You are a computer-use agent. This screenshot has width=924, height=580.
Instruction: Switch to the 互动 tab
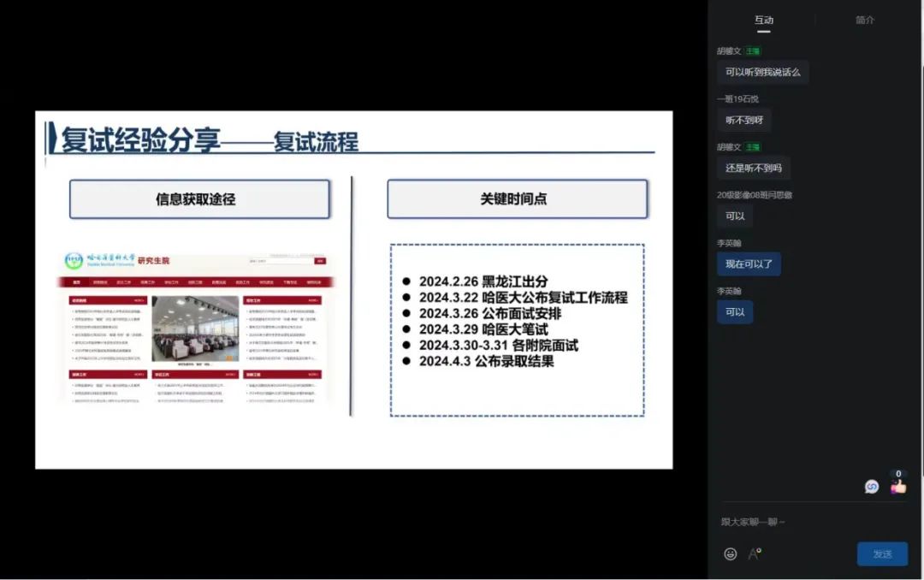pyautogui.click(x=763, y=20)
